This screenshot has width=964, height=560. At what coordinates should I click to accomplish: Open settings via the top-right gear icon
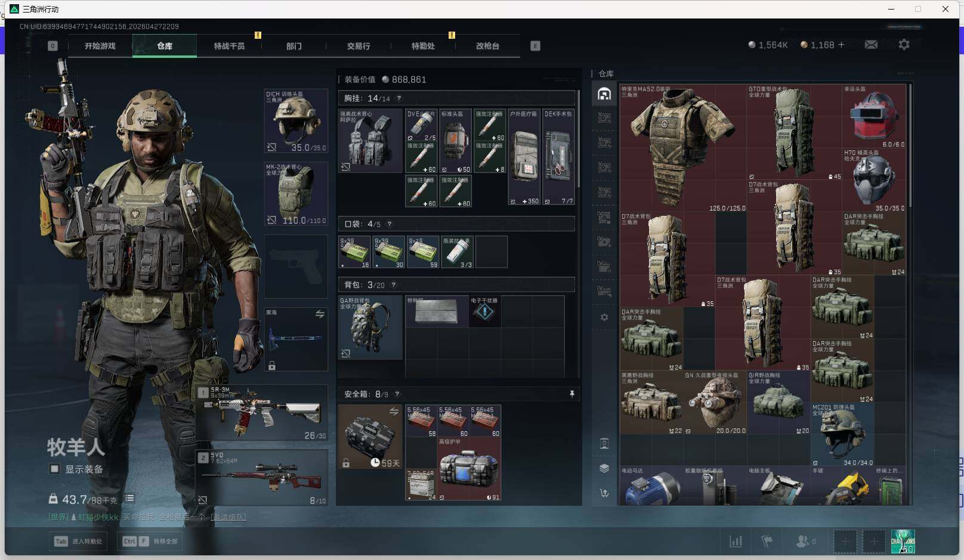[x=904, y=45]
